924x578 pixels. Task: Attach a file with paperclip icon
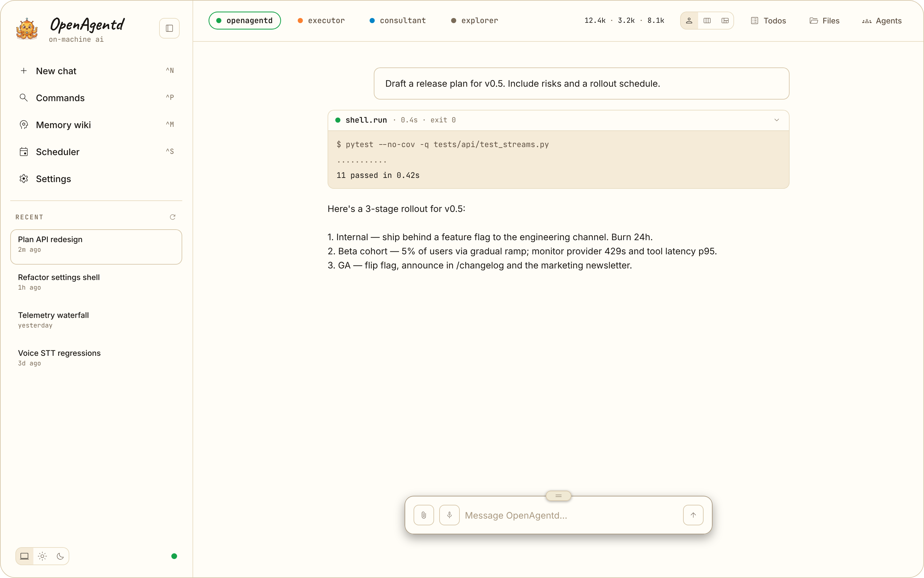tap(424, 515)
